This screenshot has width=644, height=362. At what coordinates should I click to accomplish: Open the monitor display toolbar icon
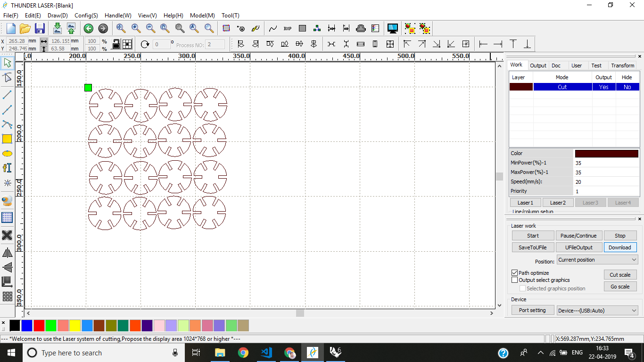coord(392,28)
